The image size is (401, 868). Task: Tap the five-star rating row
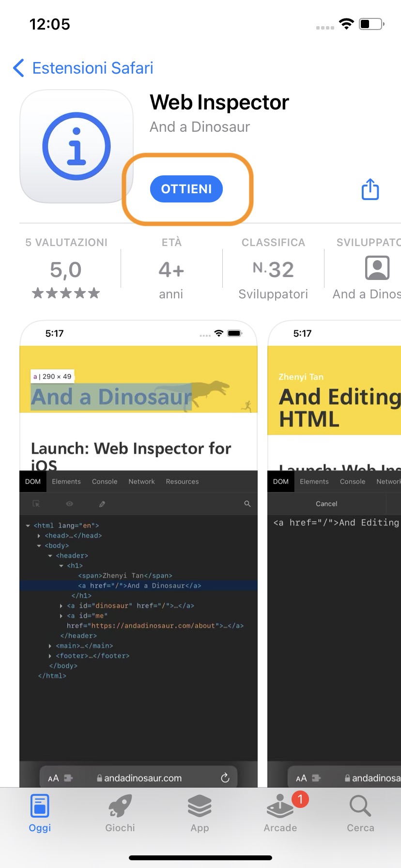pos(66,293)
